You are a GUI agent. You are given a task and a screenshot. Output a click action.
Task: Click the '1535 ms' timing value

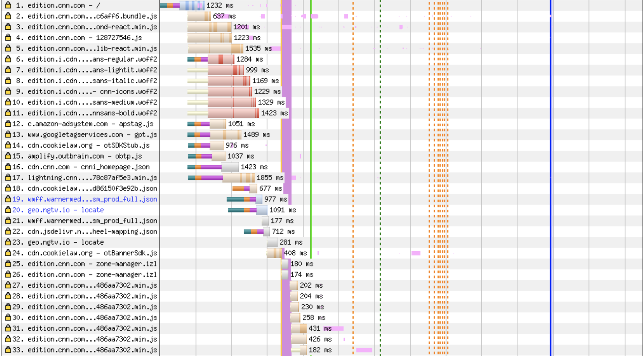[259, 49]
